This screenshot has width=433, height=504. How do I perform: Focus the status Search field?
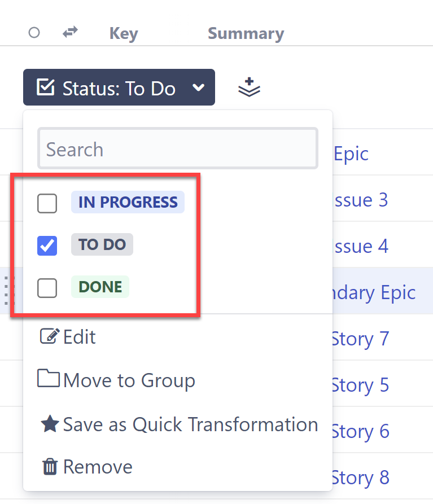178,149
